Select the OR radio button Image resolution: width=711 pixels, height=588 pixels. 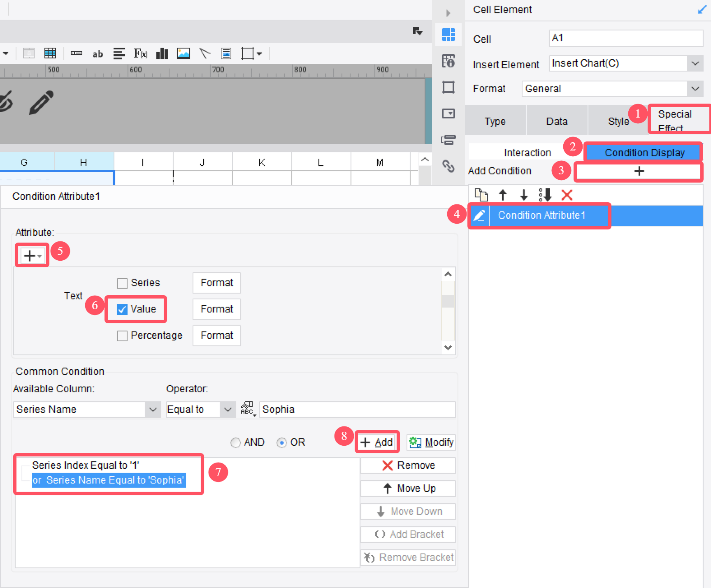click(x=282, y=443)
